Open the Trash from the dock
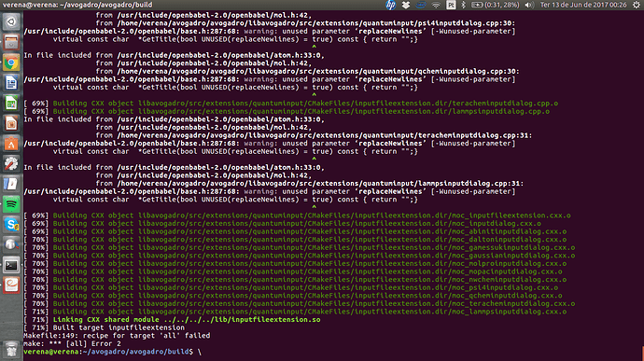The width and height of the screenshot is (644, 361). point(11,349)
